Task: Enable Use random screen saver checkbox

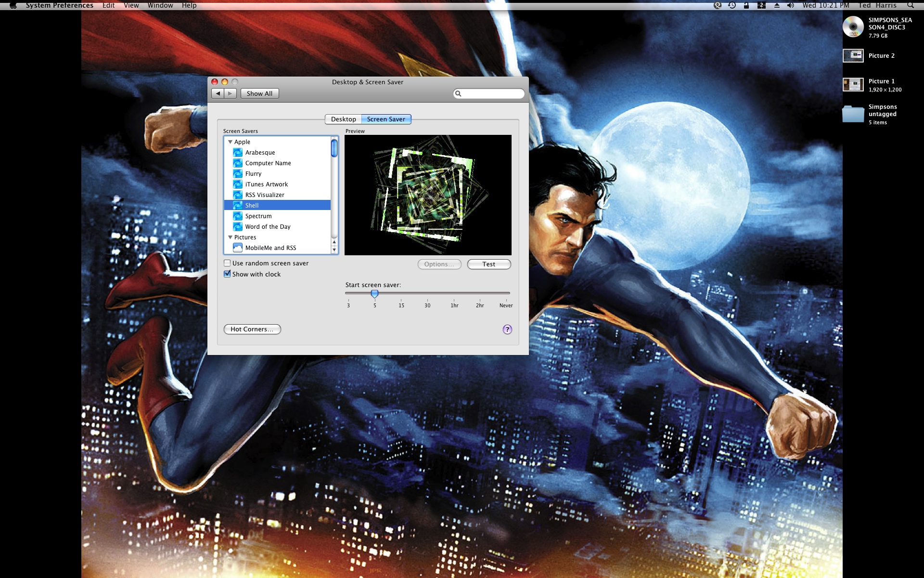Action: (x=227, y=263)
